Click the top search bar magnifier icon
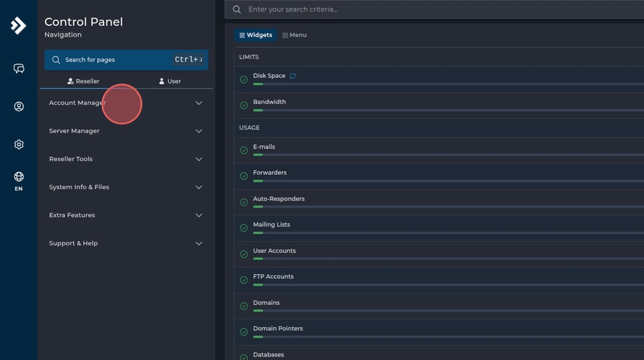The image size is (644, 360). [237, 9]
